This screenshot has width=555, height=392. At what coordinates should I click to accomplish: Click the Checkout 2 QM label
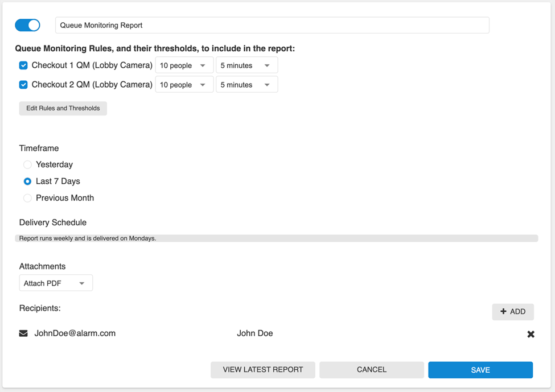click(92, 85)
